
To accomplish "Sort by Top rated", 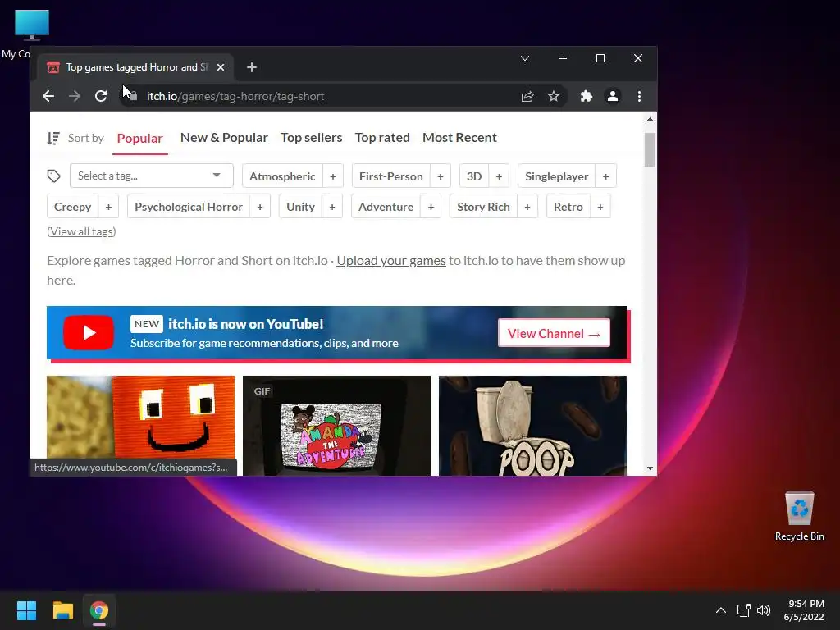I will [x=382, y=138].
